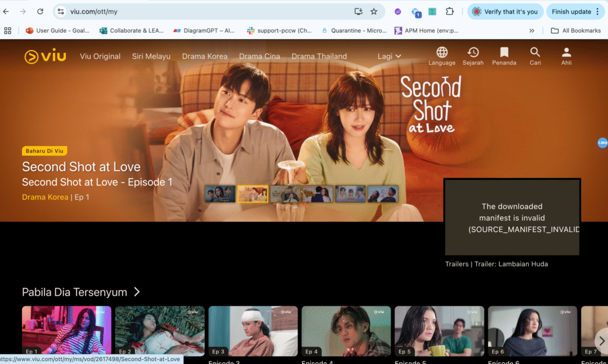Click Second Shot at Love banner title
This screenshot has width=608, height=364.
(x=81, y=167)
